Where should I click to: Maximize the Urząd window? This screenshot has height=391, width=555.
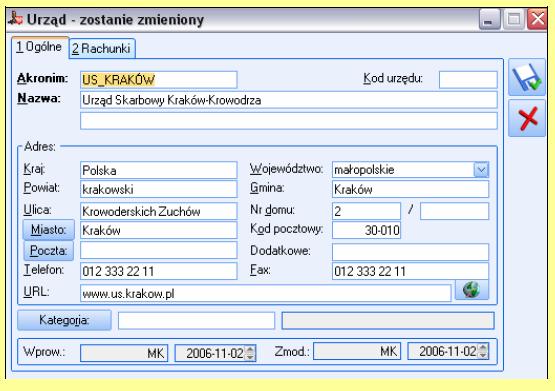(514, 19)
